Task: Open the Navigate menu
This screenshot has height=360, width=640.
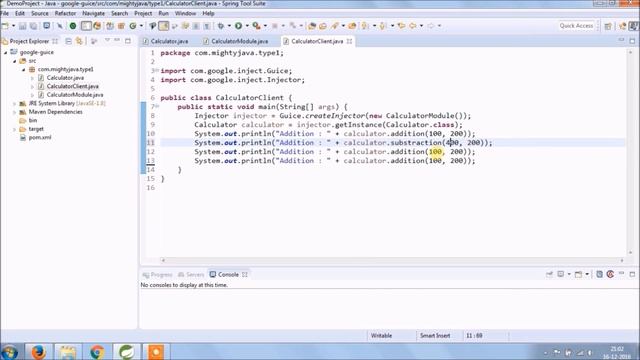Action: (93, 13)
